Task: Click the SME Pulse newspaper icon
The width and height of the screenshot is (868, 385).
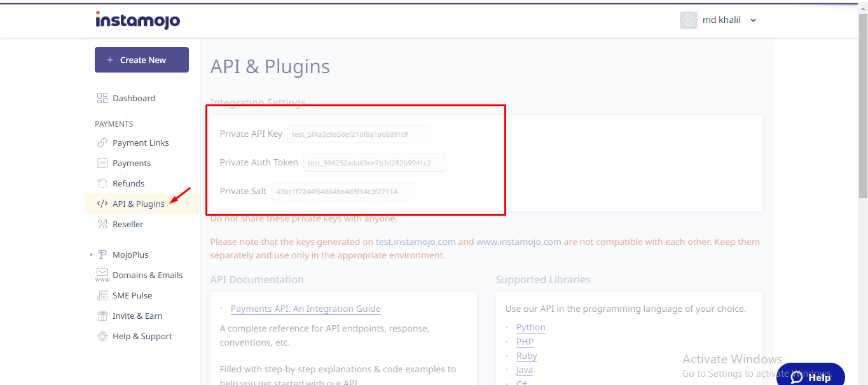Action: click(102, 295)
